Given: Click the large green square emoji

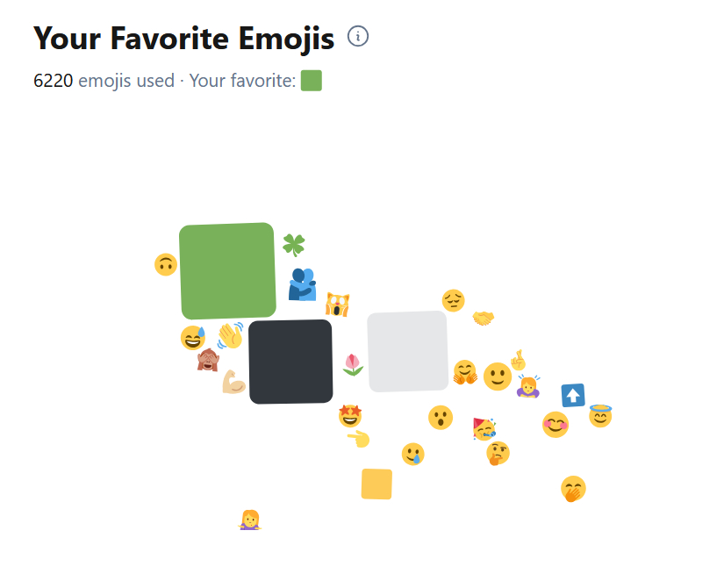Looking at the screenshot, I should click(227, 271).
